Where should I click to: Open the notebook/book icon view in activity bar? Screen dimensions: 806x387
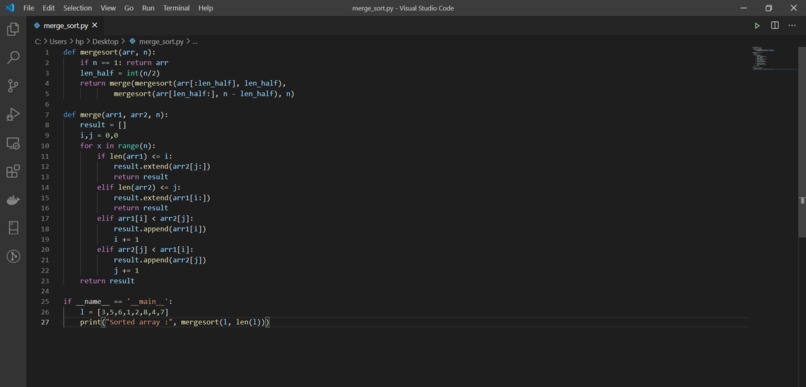pos(13,228)
